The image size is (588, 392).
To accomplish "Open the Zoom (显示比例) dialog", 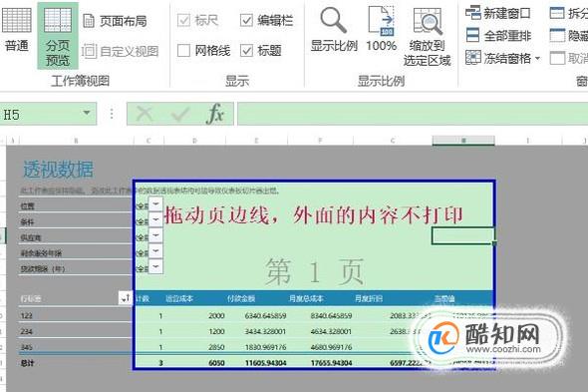I will pos(334,30).
